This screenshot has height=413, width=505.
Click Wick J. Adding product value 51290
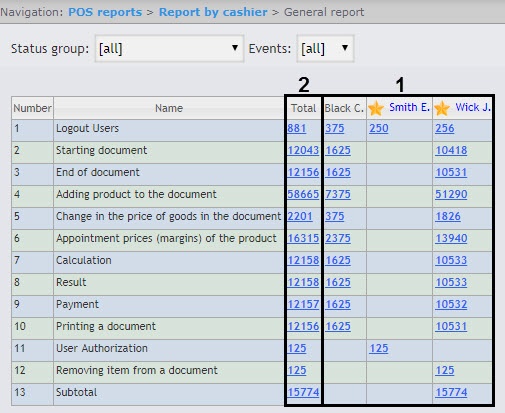coord(451,194)
